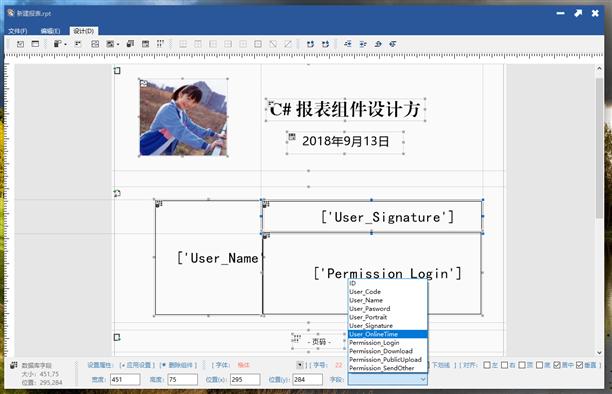612x394 pixels.
Task: Click the dotted grid icon in the toolbar
Action: pyautogui.click(x=160, y=44)
